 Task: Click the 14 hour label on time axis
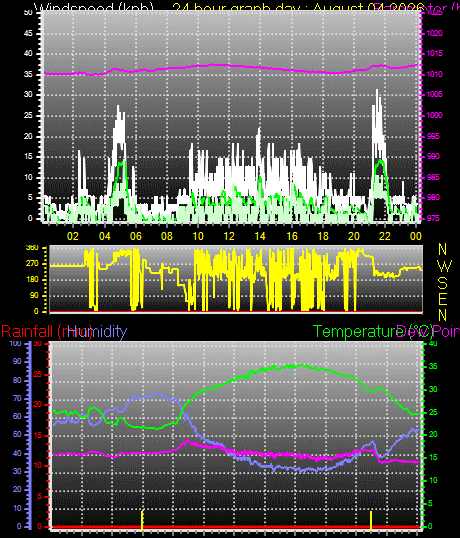coord(260,236)
